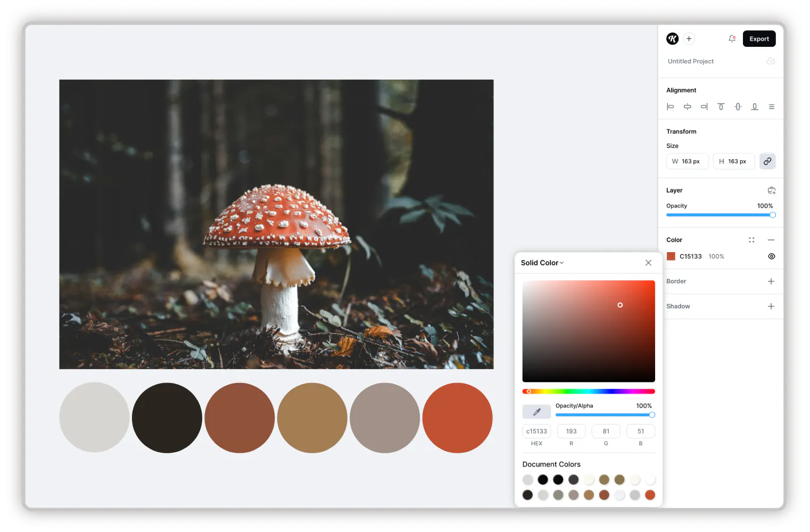Add a Shadow to the layer
Viewport: 810px width, 532px height.
(771, 306)
